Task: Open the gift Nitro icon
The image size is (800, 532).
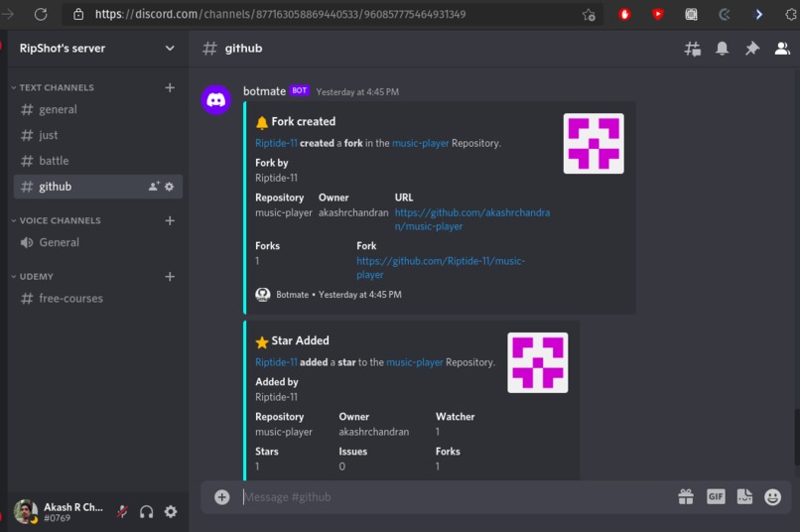Action: 686,496
